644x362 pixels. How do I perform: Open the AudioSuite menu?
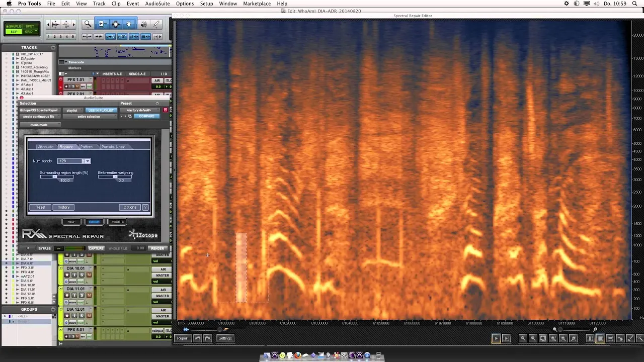pos(157,4)
